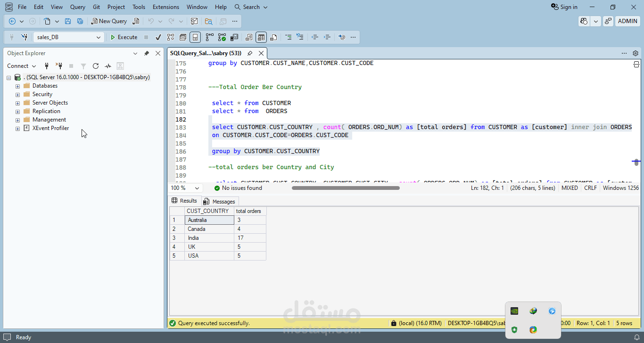Viewport: 644px width, 343px height.
Task: Click the Undo arrow icon
Action: click(x=151, y=21)
